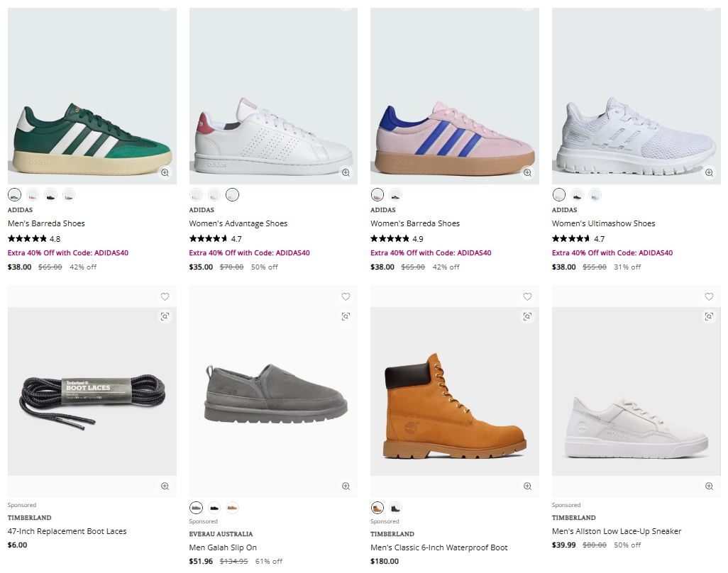Image resolution: width=728 pixels, height=573 pixels.
Task: Open image search icon on Allston sneaker card
Action: (708, 316)
